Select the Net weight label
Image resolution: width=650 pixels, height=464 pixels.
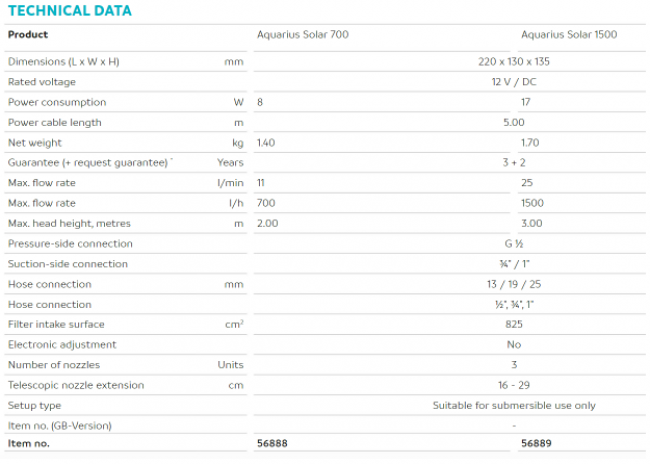click(34, 143)
